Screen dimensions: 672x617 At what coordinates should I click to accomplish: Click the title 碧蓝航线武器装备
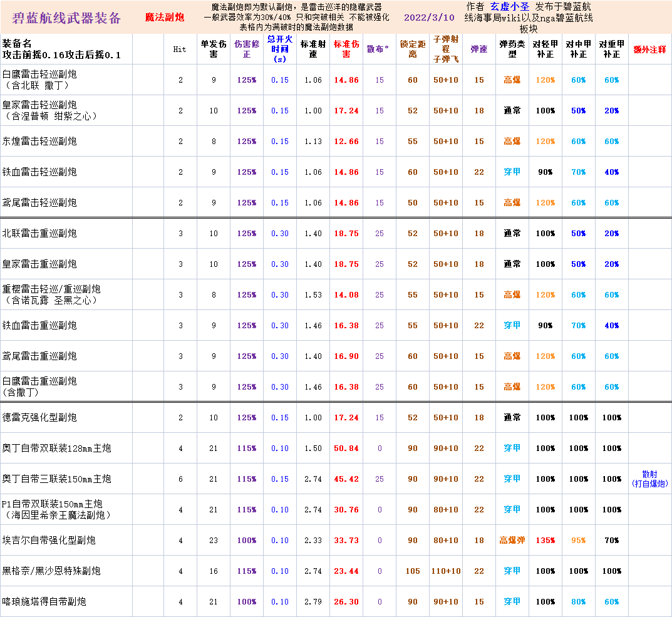(x=66, y=18)
